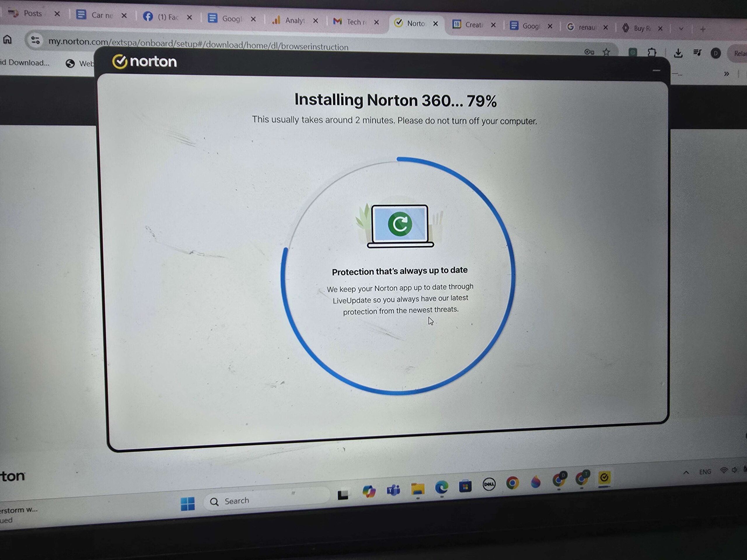The height and width of the screenshot is (560, 747).
Task: Open the Chrome extensions puzzle icon
Action: coord(652,52)
